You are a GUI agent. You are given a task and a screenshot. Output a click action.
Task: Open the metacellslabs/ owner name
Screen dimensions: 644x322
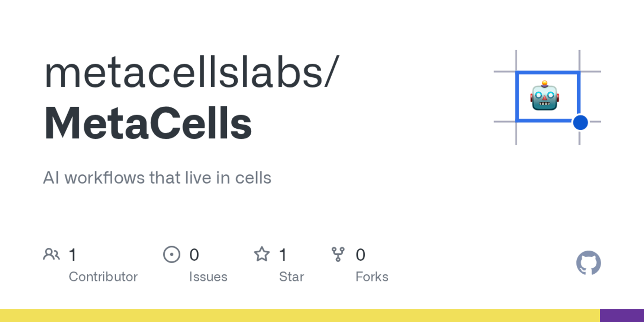pyautogui.click(x=191, y=72)
